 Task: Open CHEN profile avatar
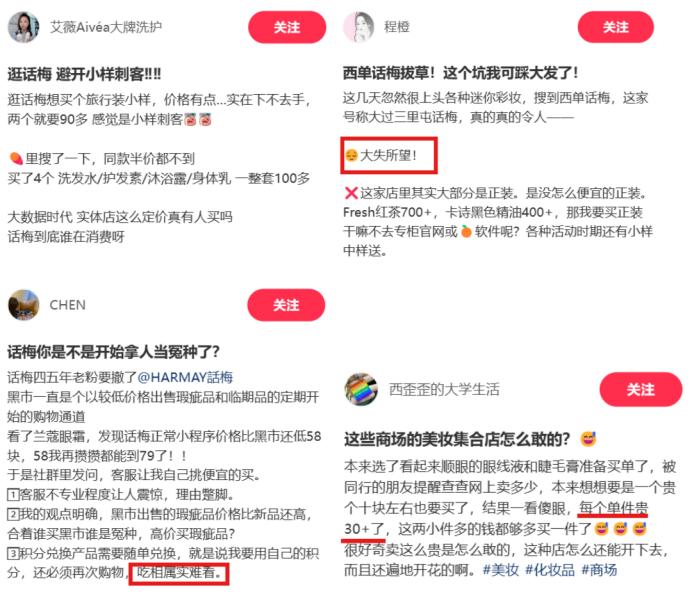23,305
